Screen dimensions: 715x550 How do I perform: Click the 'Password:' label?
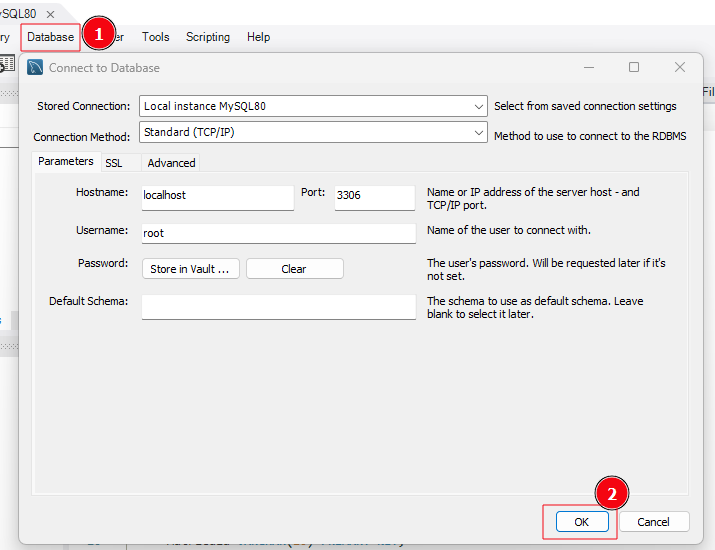point(103,263)
